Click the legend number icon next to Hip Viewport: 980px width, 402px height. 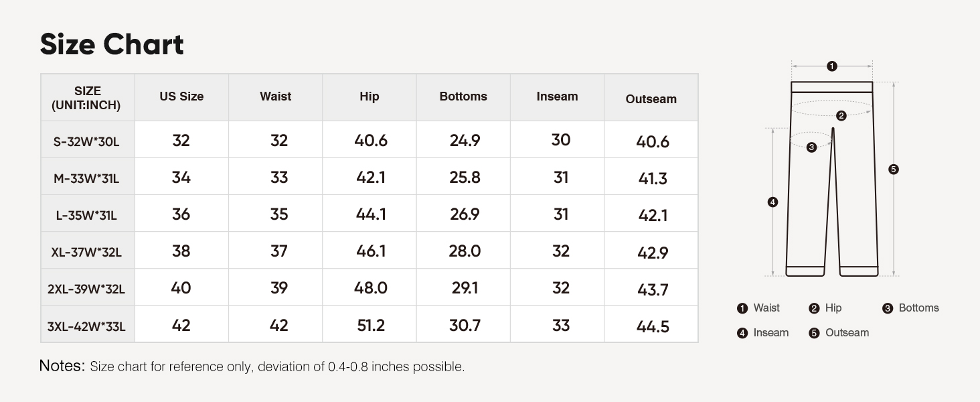(x=814, y=308)
